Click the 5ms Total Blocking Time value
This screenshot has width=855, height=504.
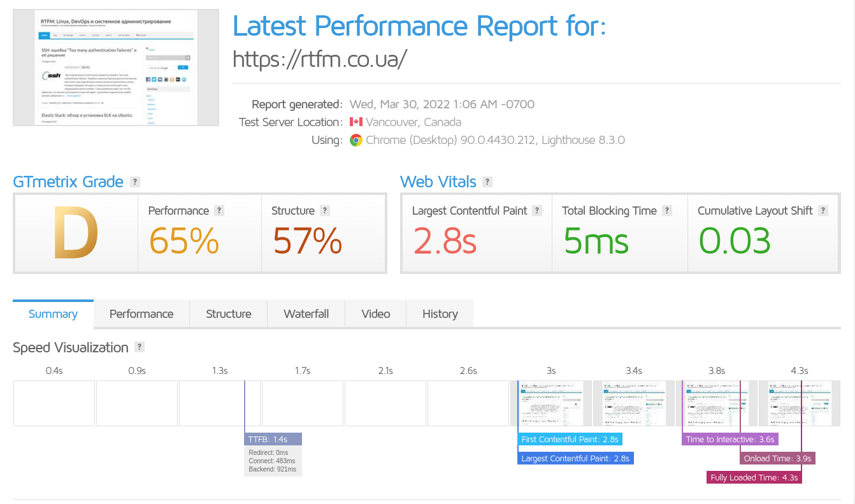596,241
